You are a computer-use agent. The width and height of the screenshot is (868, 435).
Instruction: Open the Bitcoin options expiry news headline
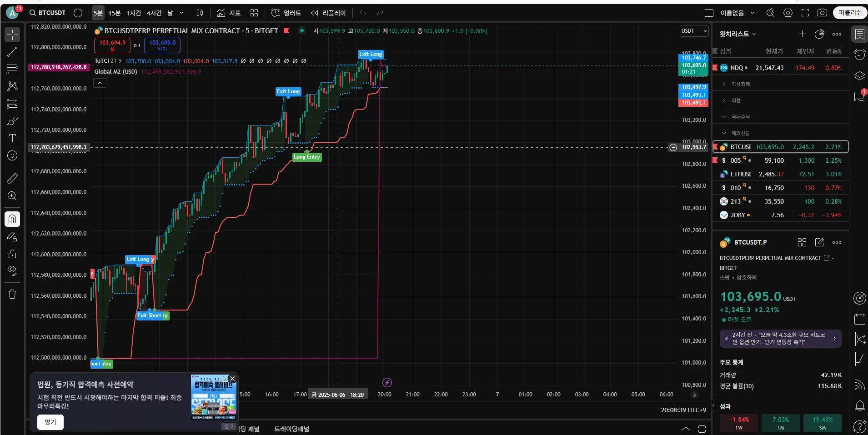[x=780, y=338]
